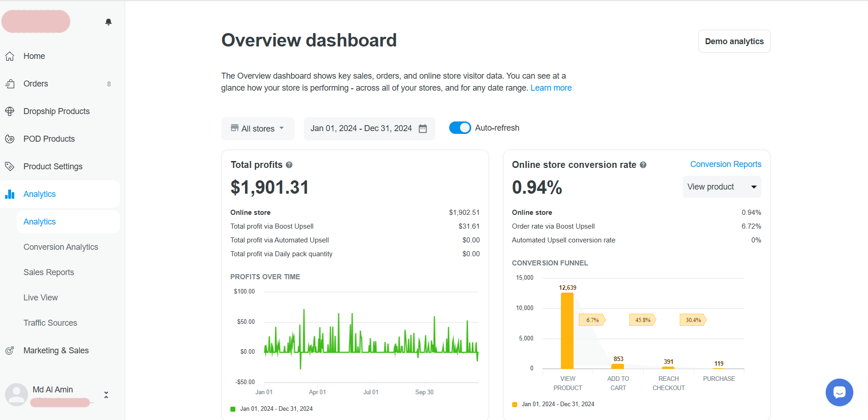The image size is (868, 420).
Task: Click the conversion rate help question icon
Action: [643, 165]
